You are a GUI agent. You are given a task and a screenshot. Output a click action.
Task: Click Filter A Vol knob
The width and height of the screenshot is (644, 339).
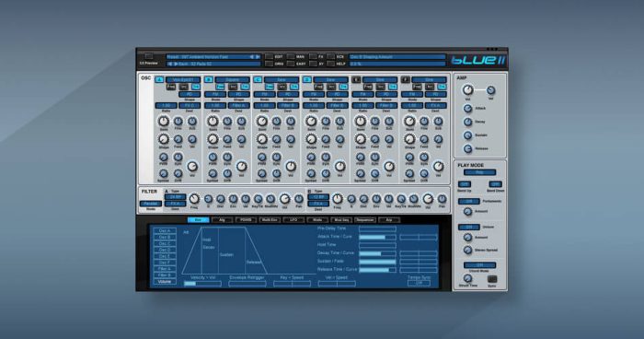[284, 199]
